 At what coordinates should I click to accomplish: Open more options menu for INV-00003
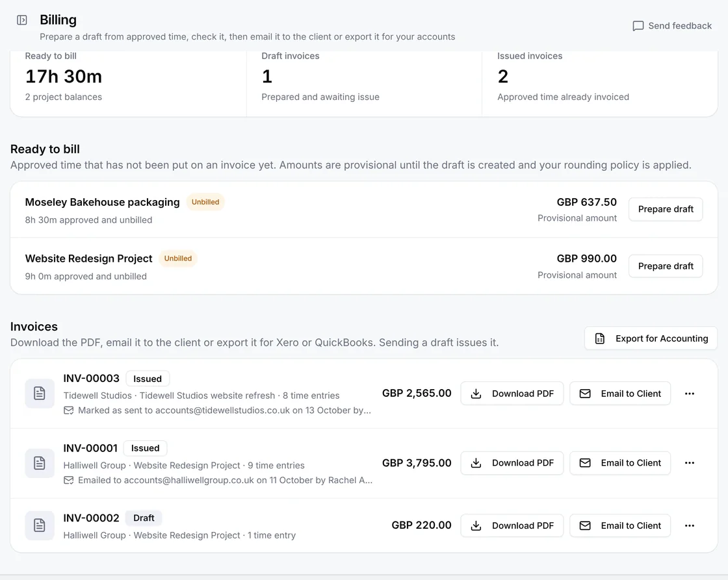(x=690, y=394)
